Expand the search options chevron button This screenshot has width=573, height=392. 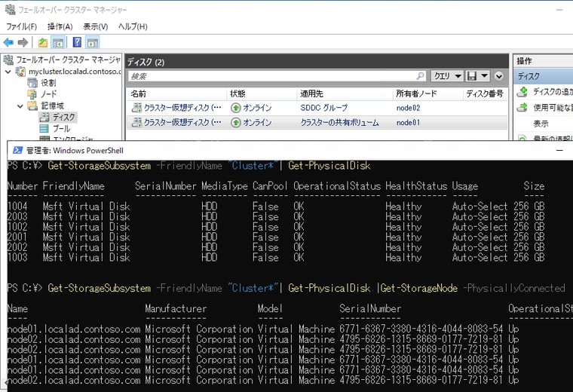pos(499,76)
